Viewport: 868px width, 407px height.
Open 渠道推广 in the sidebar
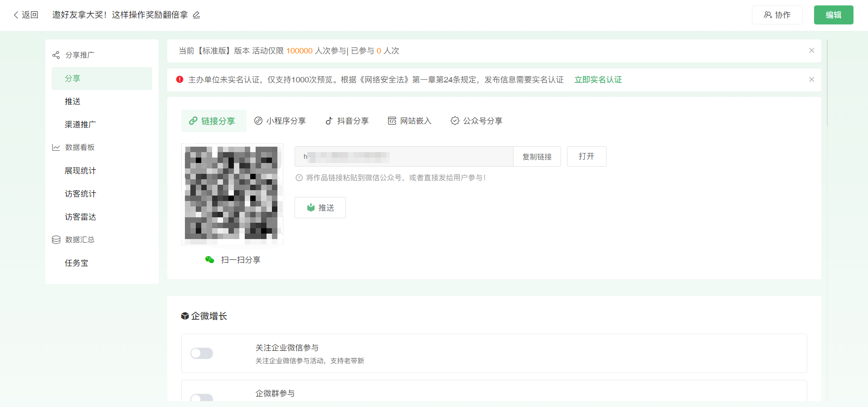tap(80, 124)
